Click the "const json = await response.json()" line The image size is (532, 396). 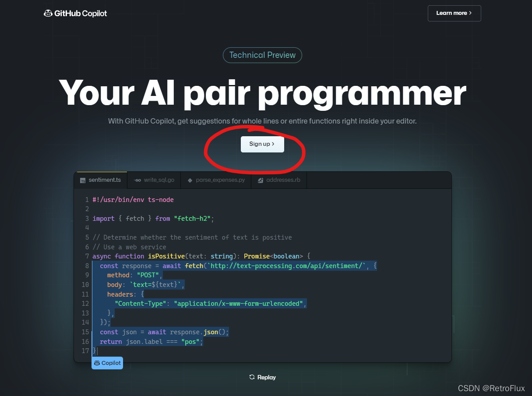click(x=164, y=332)
